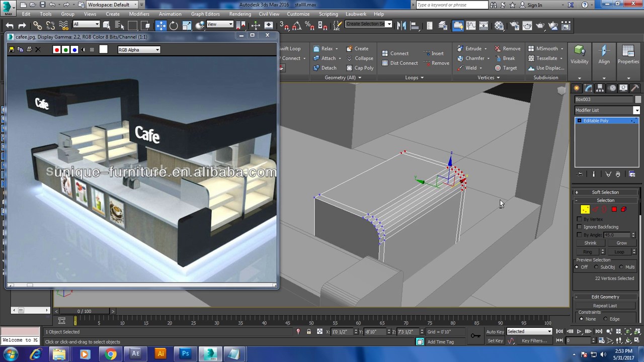Expand the Geometry (All) ribbon panel
The height and width of the screenshot is (362, 644).
[x=343, y=77]
